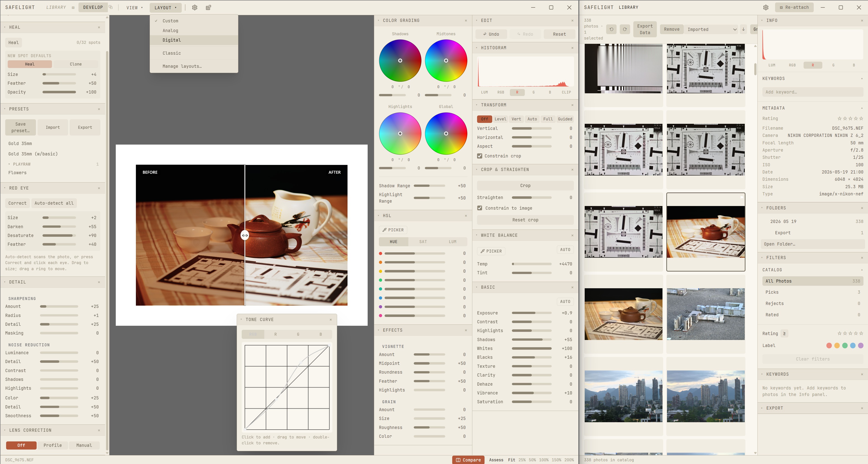This screenshot has width=868, height=464.
Task: Enable CLIP in the Develop histogram
Action: (566, 92)
